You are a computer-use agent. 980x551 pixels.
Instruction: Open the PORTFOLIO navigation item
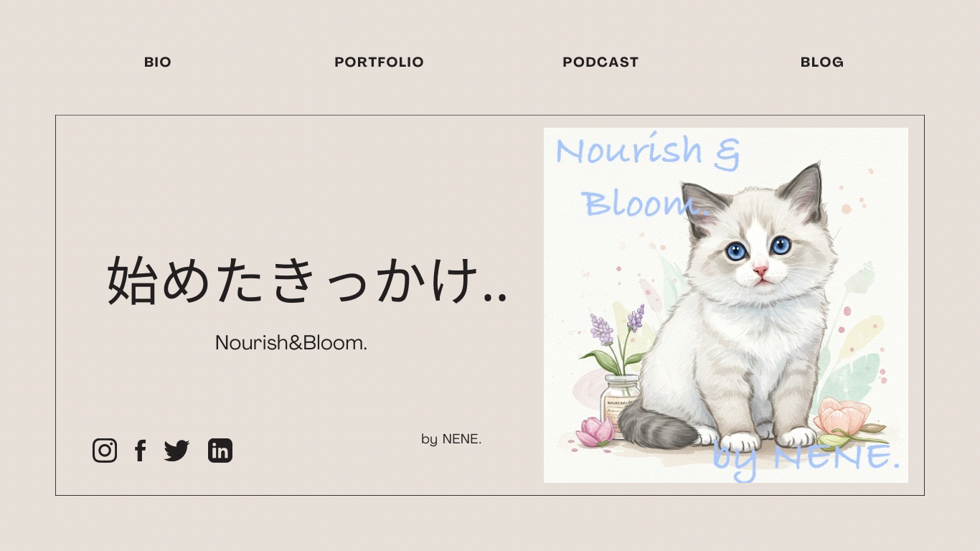point(379,62)
